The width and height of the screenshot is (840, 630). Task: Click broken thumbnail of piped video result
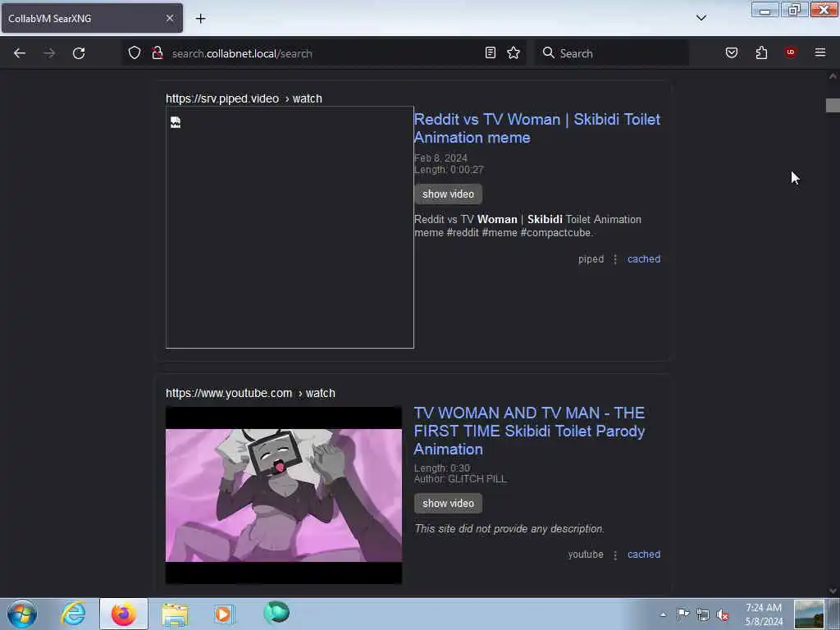pos(290,227)
